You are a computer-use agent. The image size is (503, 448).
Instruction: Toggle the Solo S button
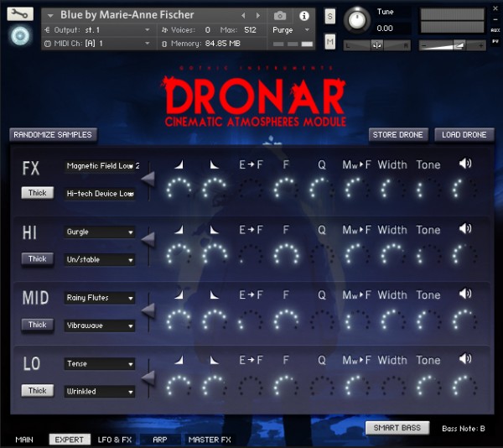point(330,17)
